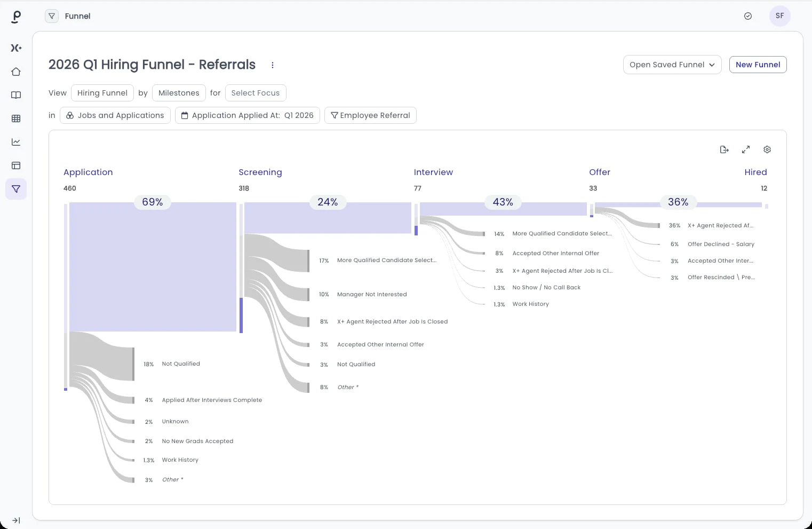Screen dimensions: 812x529
Task: Go to Home via the house icon
Action: tap(16, 72)
